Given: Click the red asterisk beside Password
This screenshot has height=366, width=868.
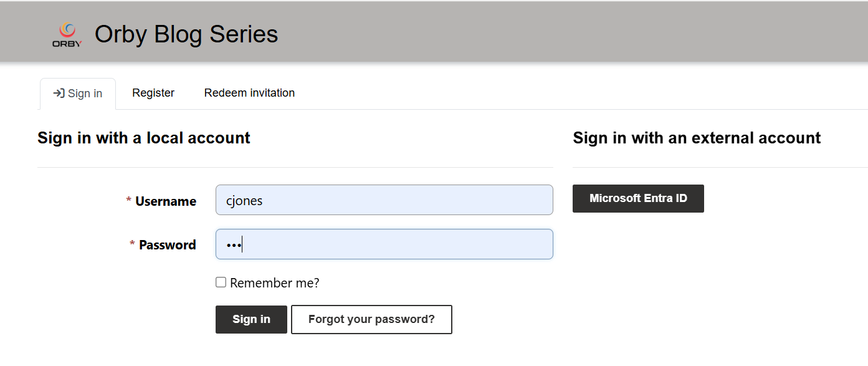Looking at the screenshot, I should pos(132,244).
